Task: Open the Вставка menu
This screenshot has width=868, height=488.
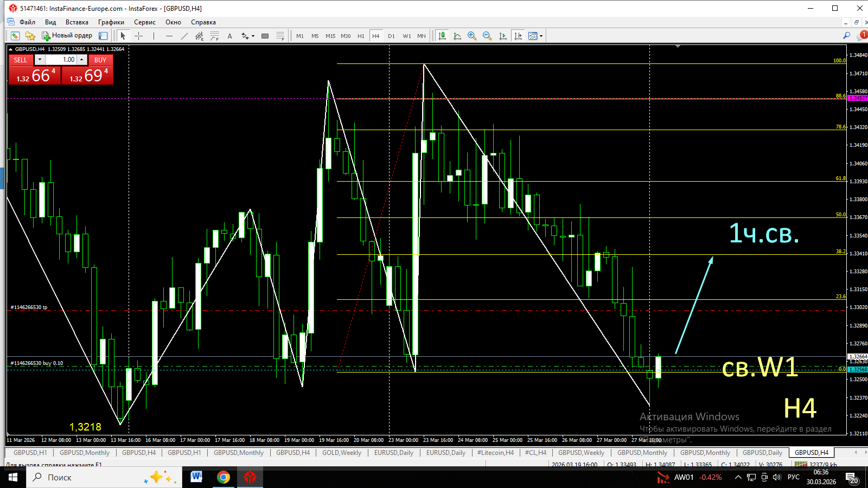Action: click(77, 22)
